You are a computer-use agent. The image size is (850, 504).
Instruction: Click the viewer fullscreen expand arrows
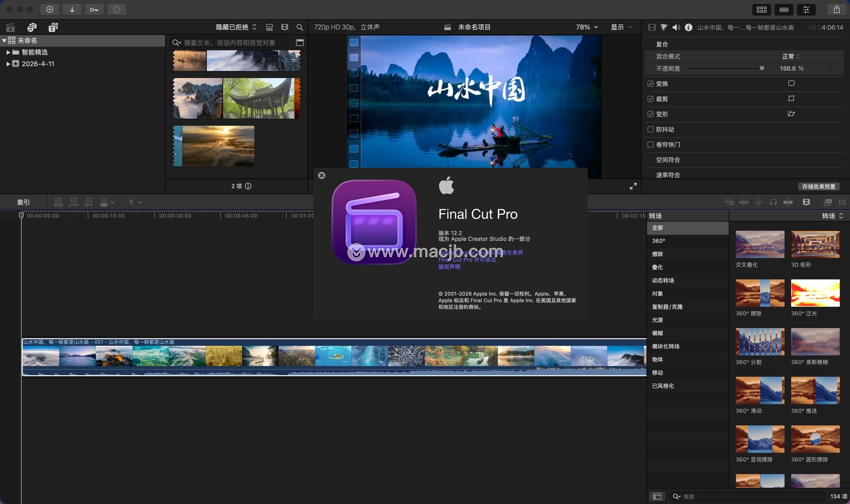click(x=633, y=186)
